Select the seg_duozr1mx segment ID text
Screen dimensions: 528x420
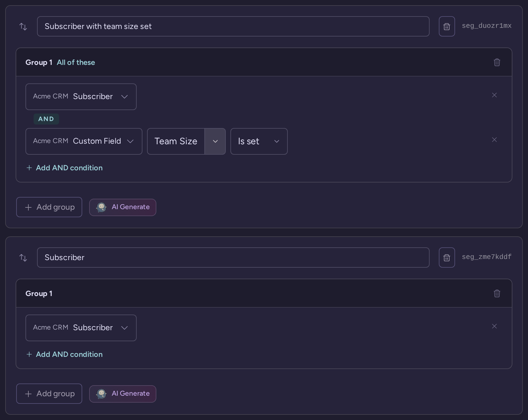pyautogui.click(x=487, y=26)
